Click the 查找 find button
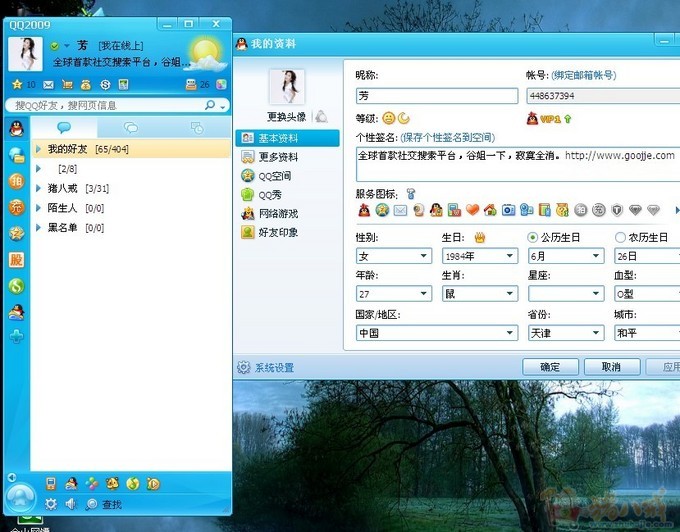This screenshot has width=680, height=532. point(111,504)
